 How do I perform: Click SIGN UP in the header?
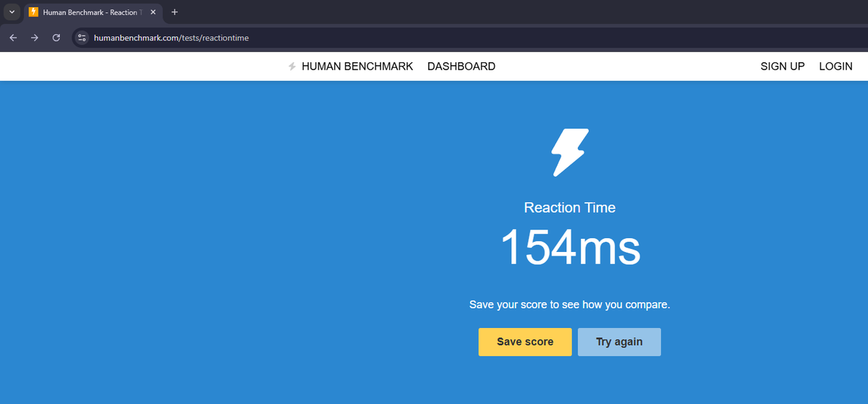pyautogui.click(x=783, y=67)
